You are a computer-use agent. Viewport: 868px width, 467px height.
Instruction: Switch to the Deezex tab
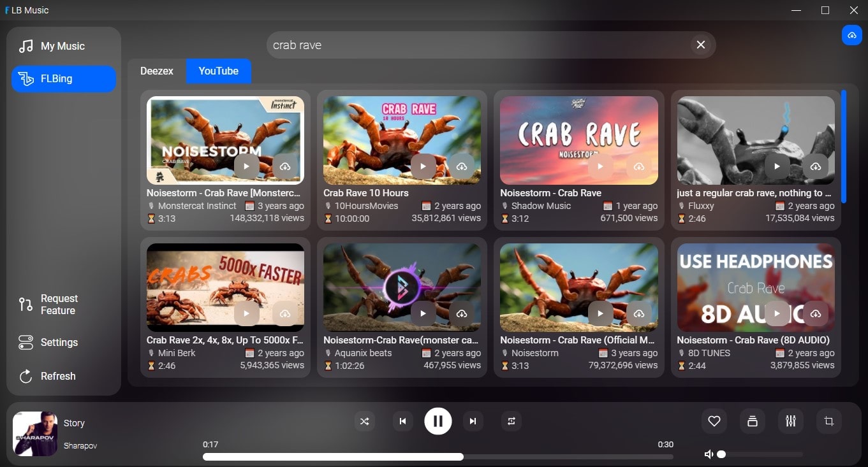tap(157, 71)
